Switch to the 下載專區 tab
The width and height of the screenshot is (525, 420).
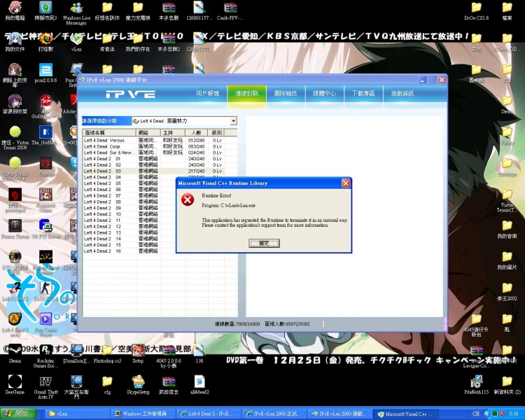pos(363,93)
